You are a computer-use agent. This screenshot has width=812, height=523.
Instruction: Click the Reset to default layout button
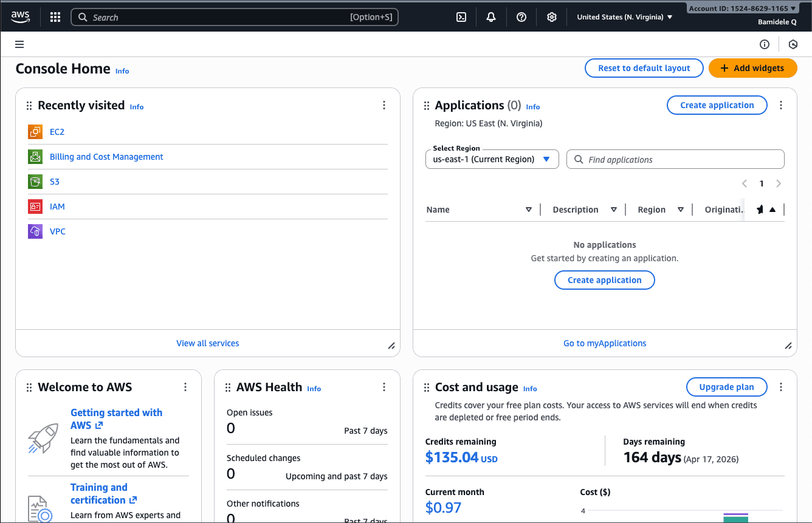click(644, 67)
